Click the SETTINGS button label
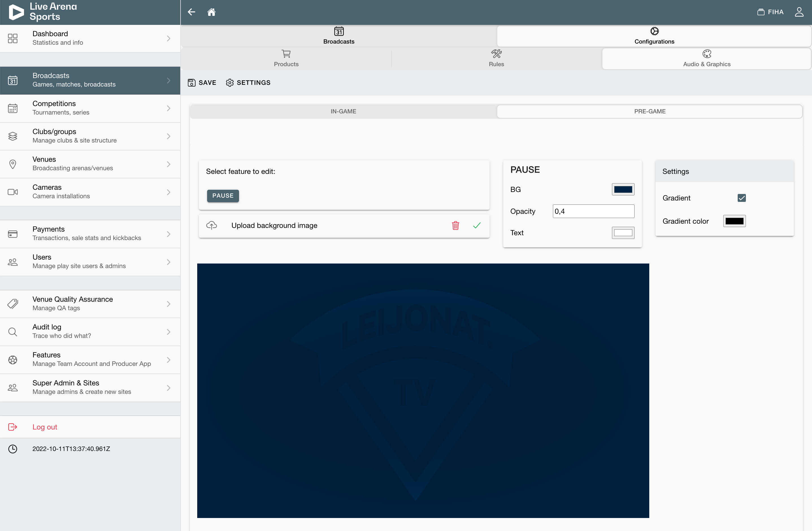Image resolution: width=812 pixels, height=531 pixels. (x=253, y=83)
